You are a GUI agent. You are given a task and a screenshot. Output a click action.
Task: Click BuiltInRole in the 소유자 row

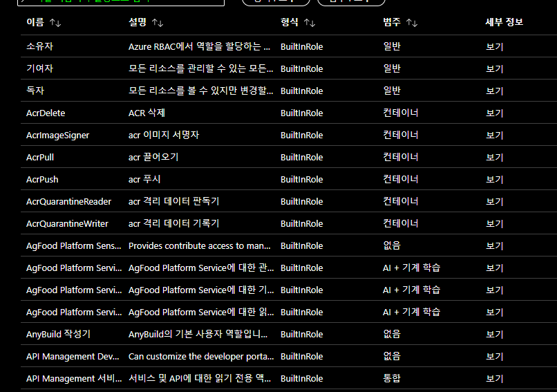301,46
